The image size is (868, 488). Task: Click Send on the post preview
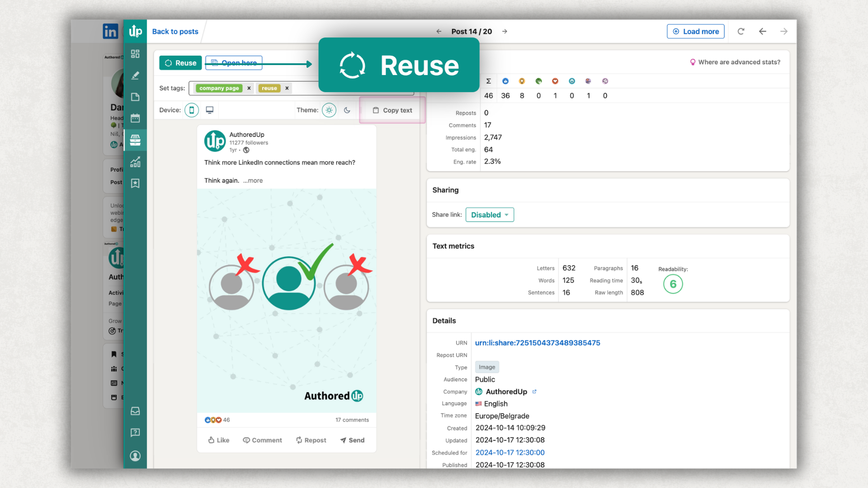click(352, 440)
